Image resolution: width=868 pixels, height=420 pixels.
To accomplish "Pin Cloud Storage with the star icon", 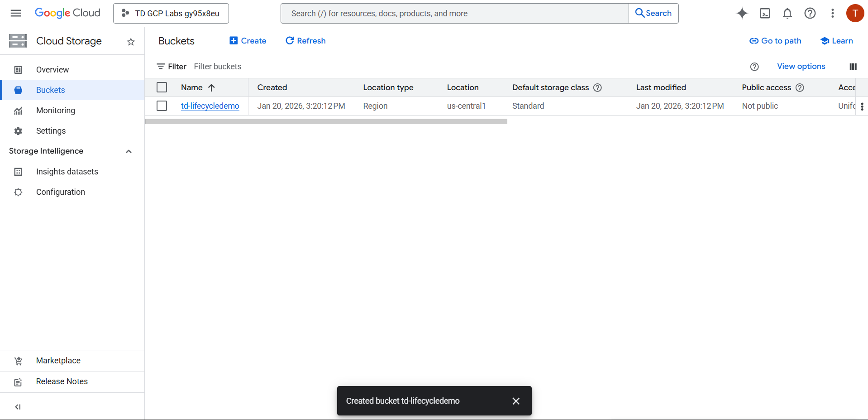I will point(131,42).
